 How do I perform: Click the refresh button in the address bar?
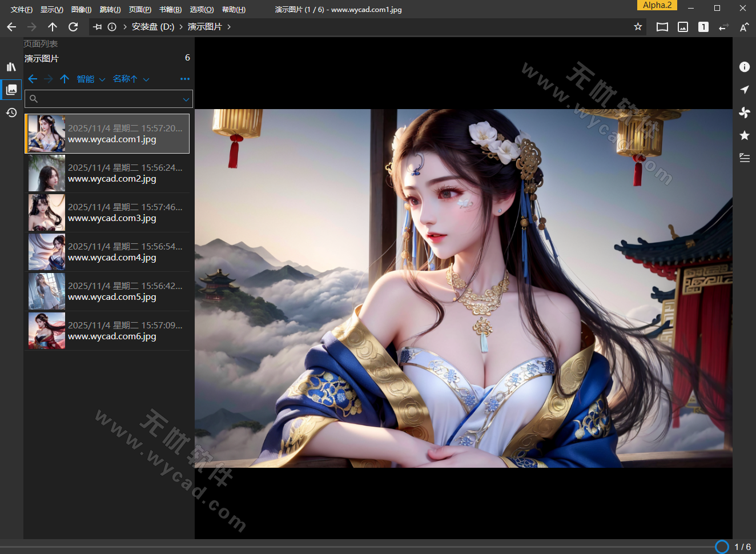point(73,26)
